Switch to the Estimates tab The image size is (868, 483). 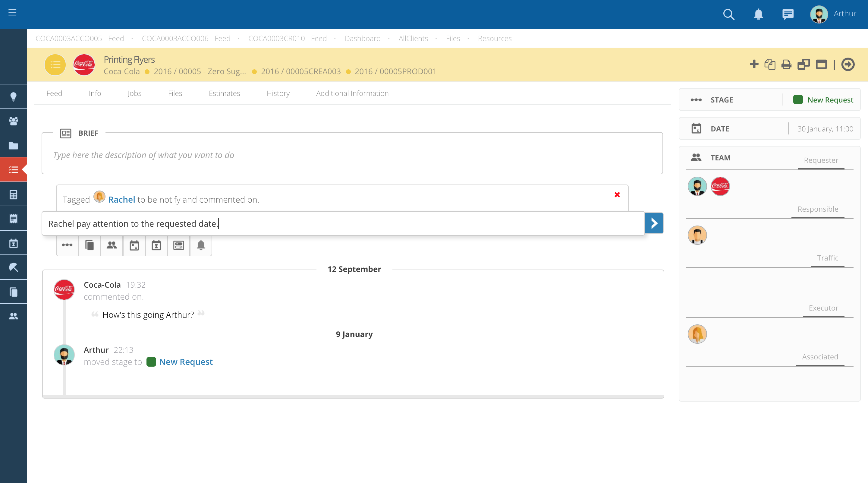(x=224, y=93)
